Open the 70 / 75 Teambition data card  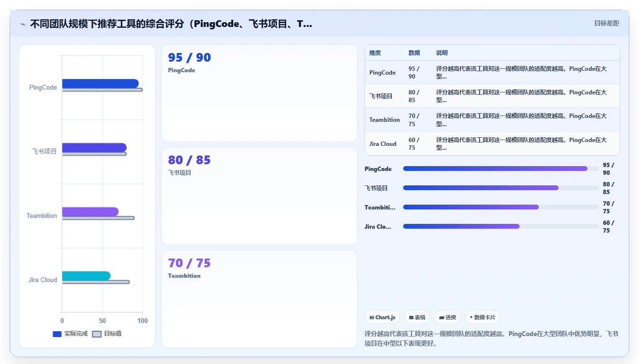click(x=260, y=299)
